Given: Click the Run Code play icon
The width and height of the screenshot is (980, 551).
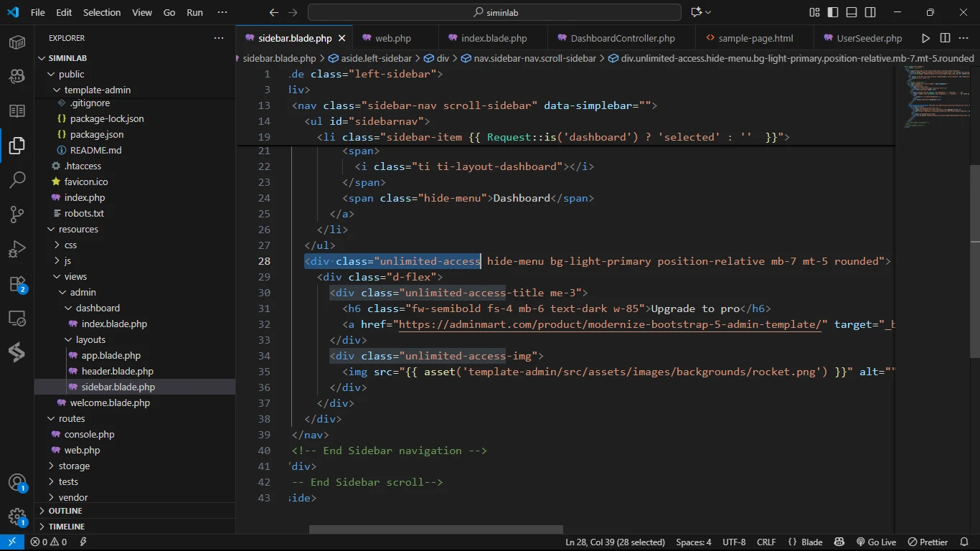Looking at the screenshot, I should coord(925,38).
